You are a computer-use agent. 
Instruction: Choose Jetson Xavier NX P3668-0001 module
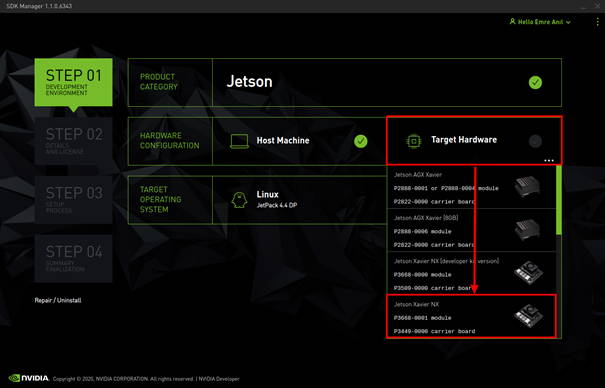471,317
